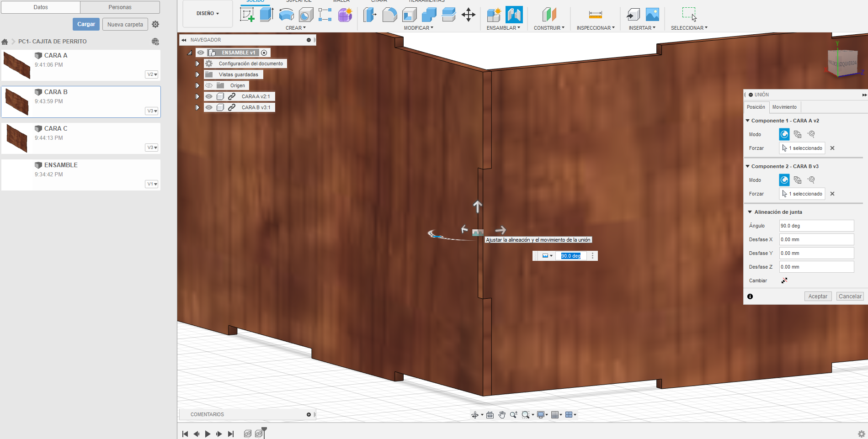Go to the data panel home icon
The width and height of the screenshot is (868, 439).
[5, 42]
